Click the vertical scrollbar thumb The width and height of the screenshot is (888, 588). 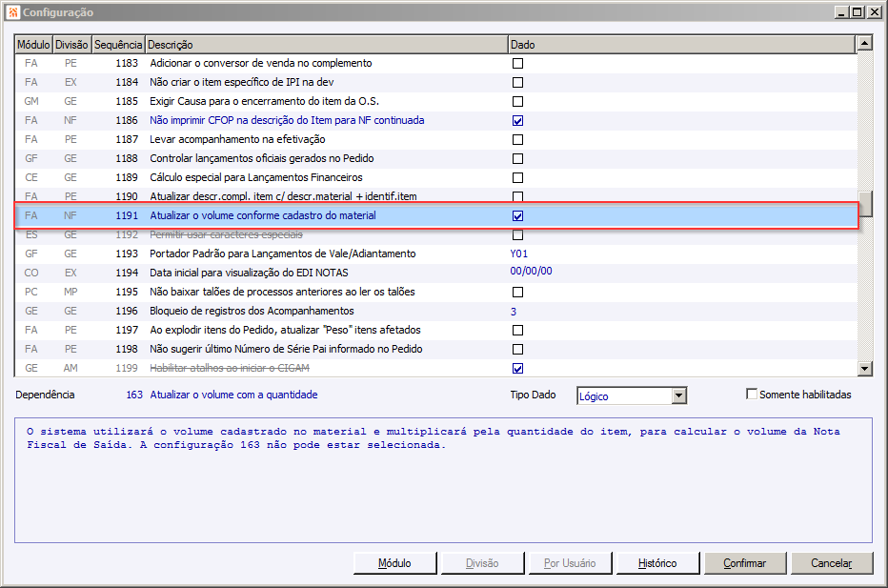pos(864,204)
